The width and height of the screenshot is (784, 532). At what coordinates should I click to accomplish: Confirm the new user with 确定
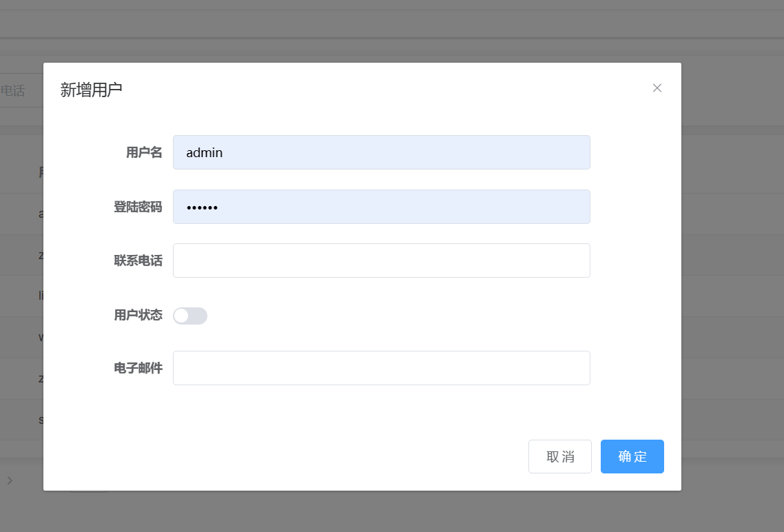tap(632, 456)
